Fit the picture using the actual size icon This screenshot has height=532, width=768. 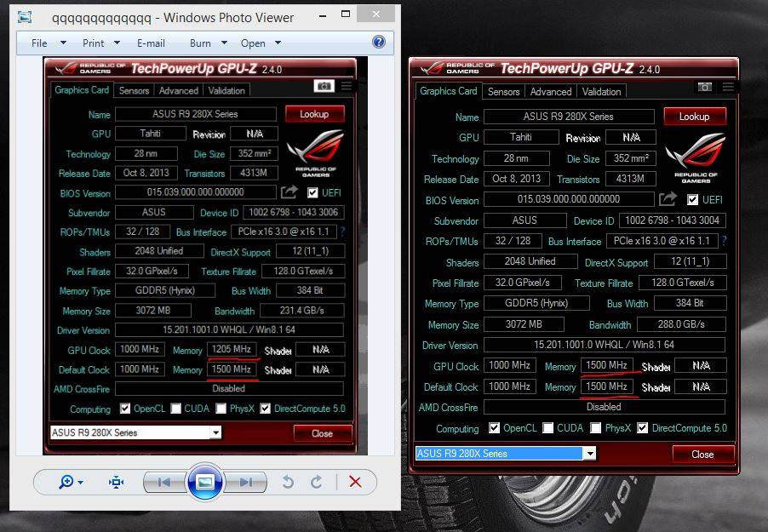coord(116,483)
